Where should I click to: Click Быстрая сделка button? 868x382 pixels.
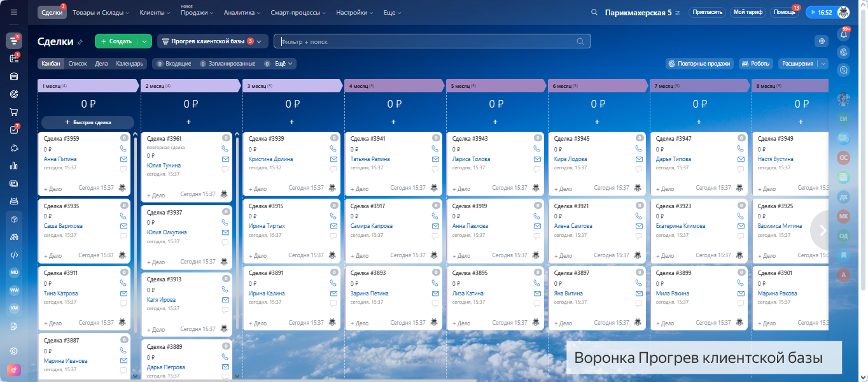[x=88, y=122]
